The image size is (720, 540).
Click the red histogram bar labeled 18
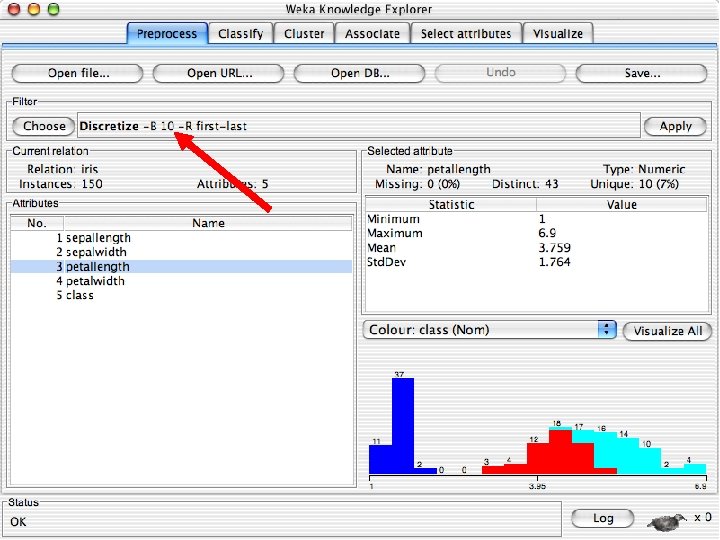click(560, 451)
